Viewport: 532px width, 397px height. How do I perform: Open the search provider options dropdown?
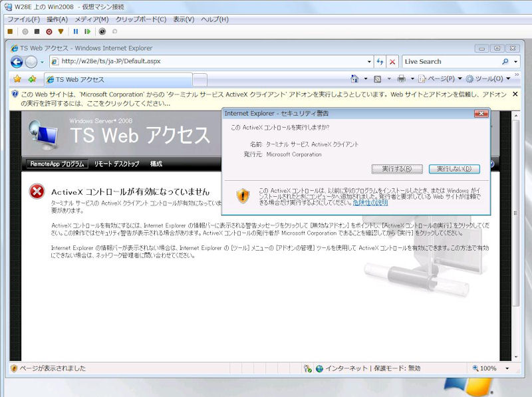516,62
